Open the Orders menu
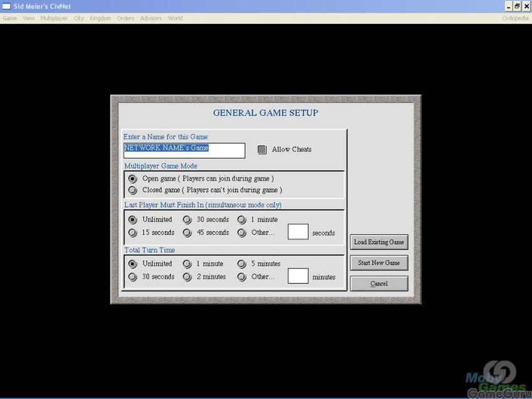This screenshot has width=532, height=399. click(x=125, y=18)
